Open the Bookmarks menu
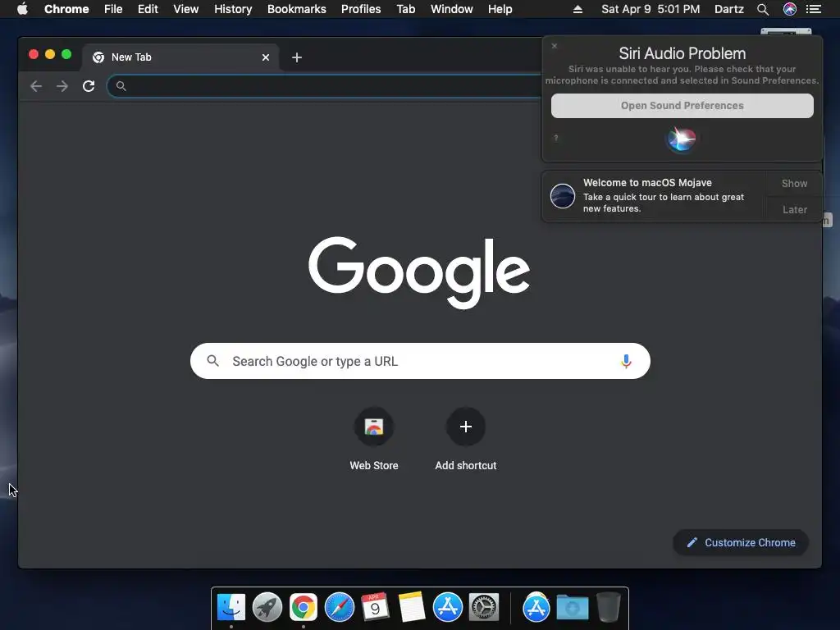The image size is (840, 630). pyautogui.click(x=297, y=9)
